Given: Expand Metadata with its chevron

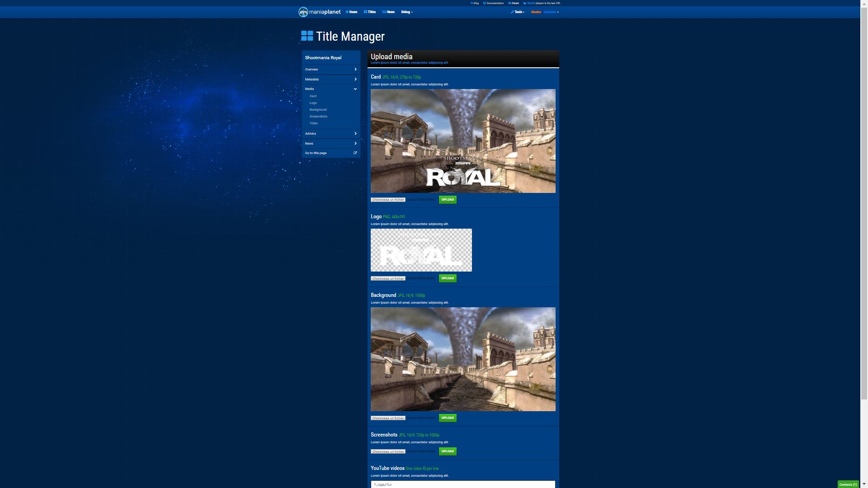Looking at the screenshot, I should 355,80.
